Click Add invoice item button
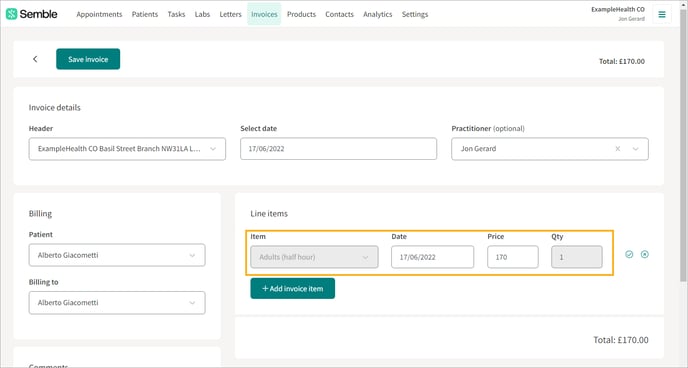The width and height of the screenshot is (688, 368). point(293,289)
